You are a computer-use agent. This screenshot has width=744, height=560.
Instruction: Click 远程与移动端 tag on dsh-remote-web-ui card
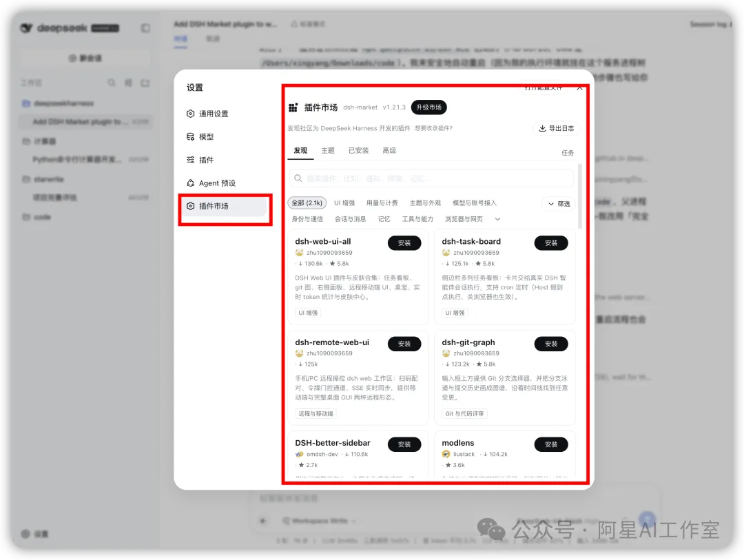(x=316, y=414)
